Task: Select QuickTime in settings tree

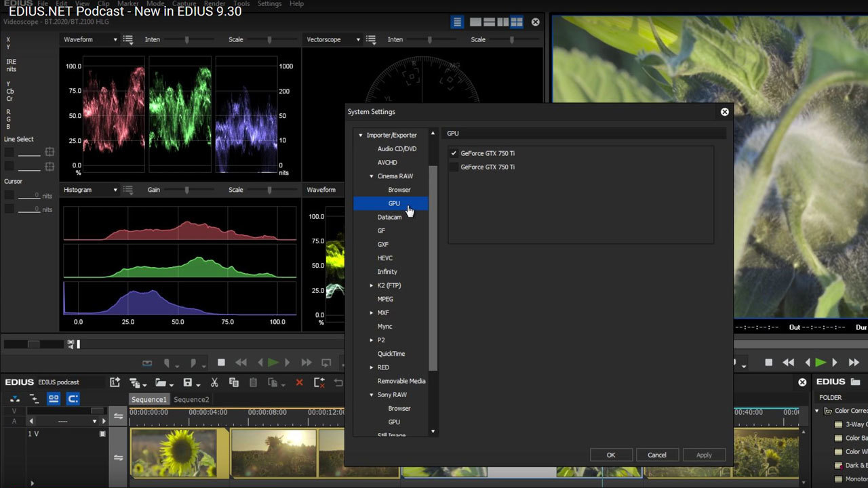Action: (x=391, y=353)
